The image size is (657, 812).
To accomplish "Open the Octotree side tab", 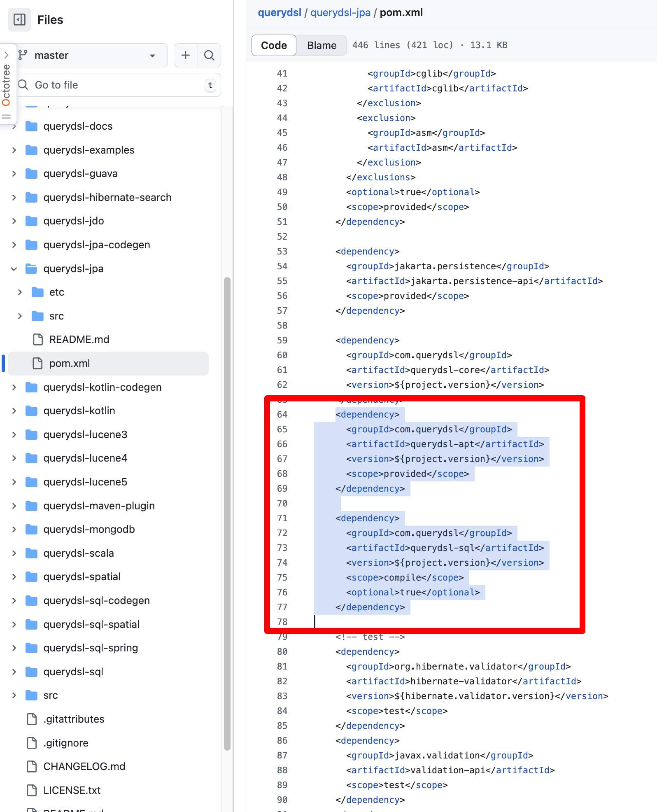I will click(x=7, y=85).
